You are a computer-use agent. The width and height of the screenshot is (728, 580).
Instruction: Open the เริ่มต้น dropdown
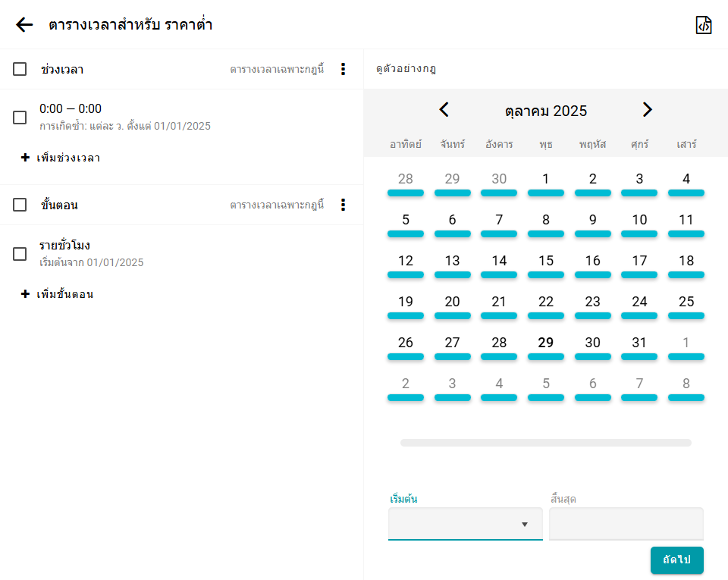pyautogui.click(x=465, y=524)
